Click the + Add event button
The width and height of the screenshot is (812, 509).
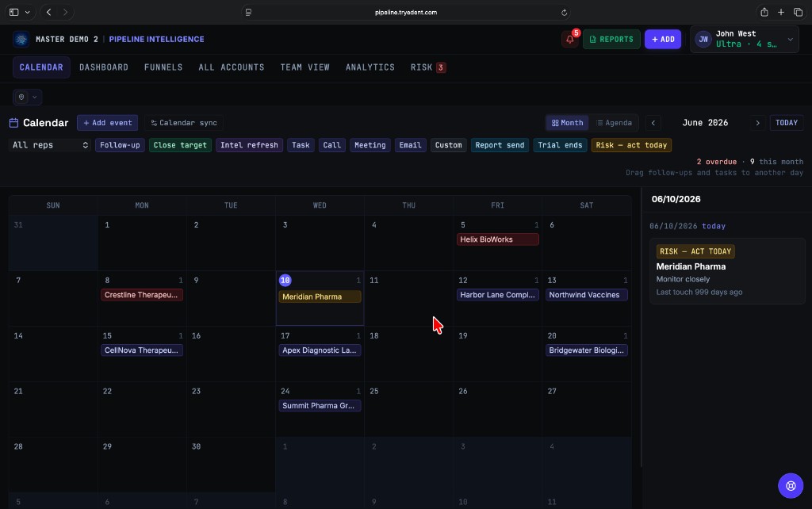coord(108,123)
